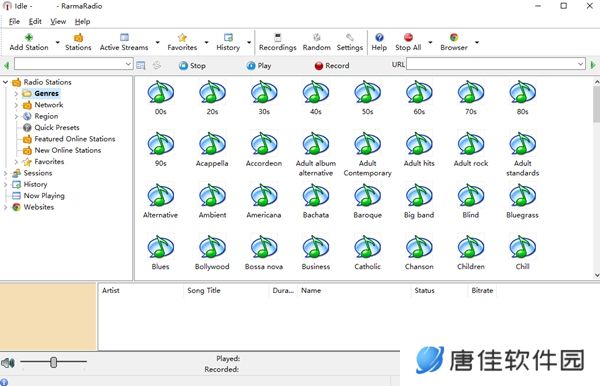Sort by the Bitrate column header
This screenshot has width=600, height=386.
[482, 290]
